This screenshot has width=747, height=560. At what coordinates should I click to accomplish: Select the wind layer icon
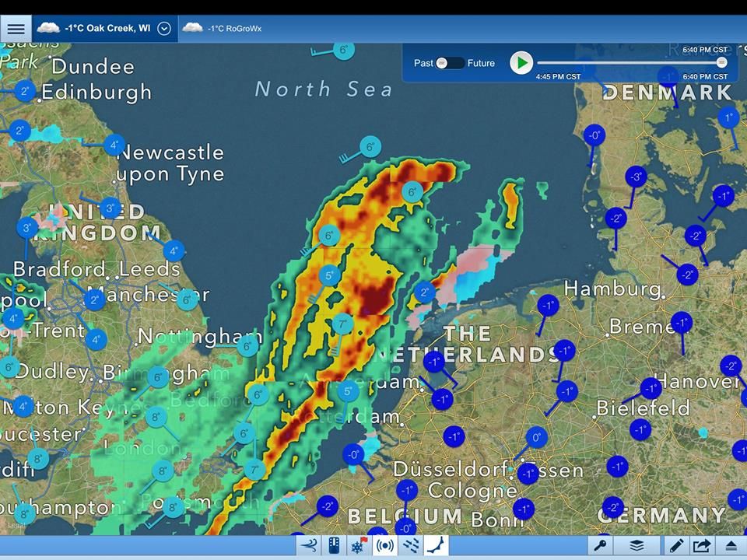[310, 546]
